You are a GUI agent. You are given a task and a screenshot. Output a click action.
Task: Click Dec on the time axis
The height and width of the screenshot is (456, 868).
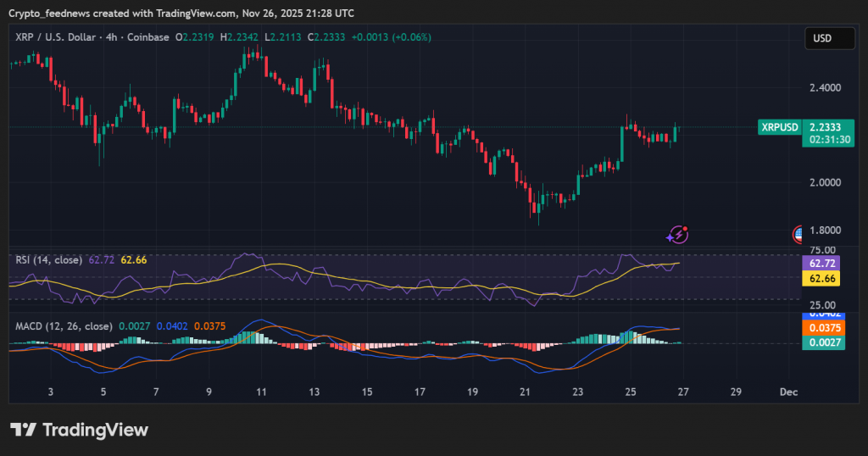point(788,392)
